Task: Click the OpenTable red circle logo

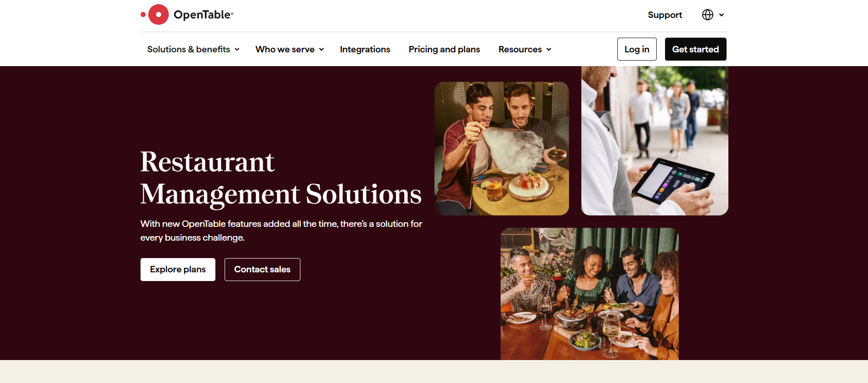Action: pyautogui.click(x=158, y=15)
